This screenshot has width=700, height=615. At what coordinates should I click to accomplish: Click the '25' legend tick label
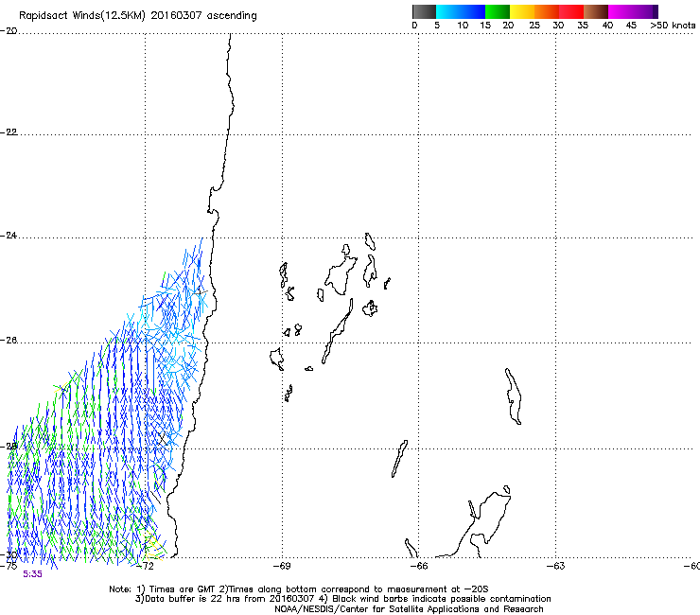[x=534, y=26]
